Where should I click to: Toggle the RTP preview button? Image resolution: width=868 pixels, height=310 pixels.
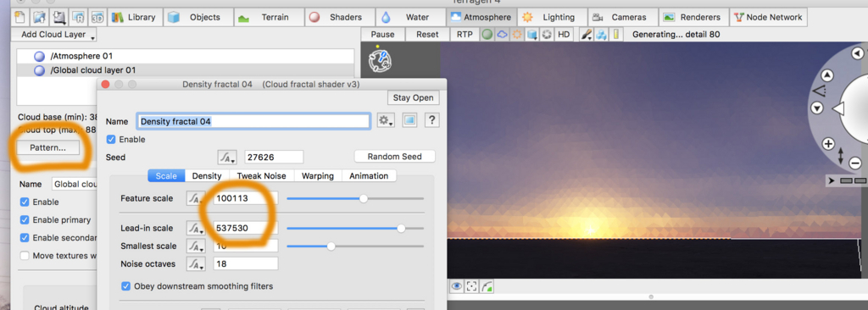(465, 35)
